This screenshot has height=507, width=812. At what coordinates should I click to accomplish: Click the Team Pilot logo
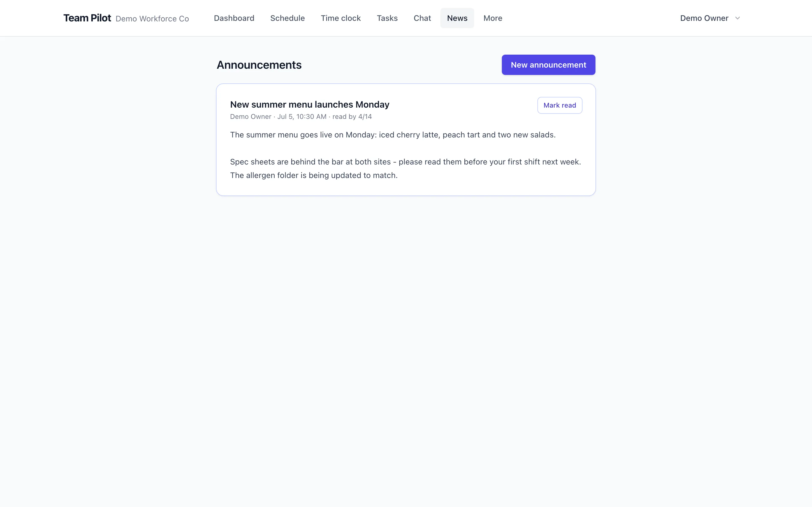87,18
